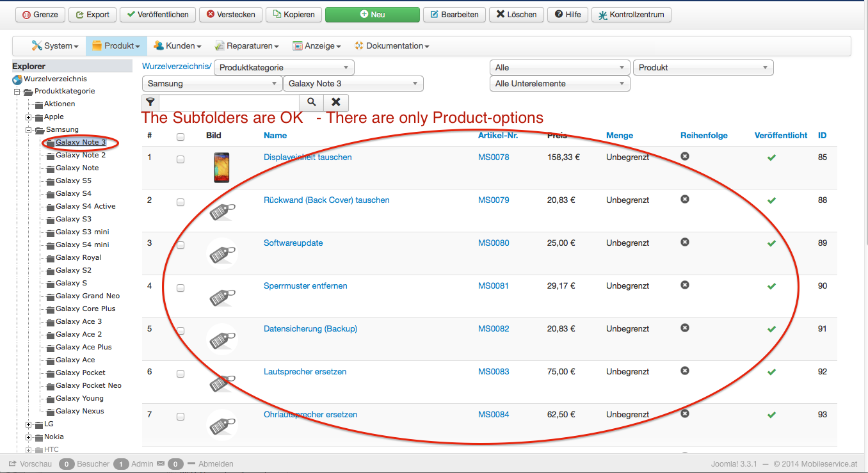
Task: Click the Wurzelverzeichnis globe icon in Explorer
Action: (17, 79)
